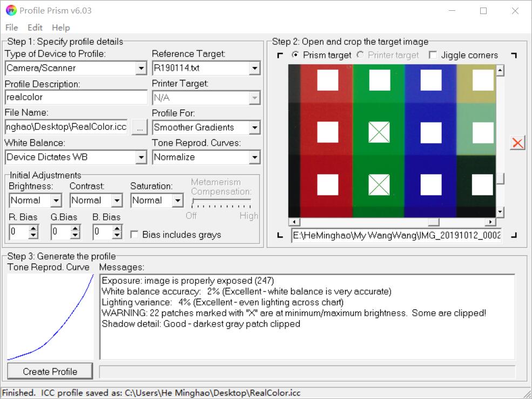The image size is (532, 399).
Task: Open the File menu
Action: tap(11, 28)
